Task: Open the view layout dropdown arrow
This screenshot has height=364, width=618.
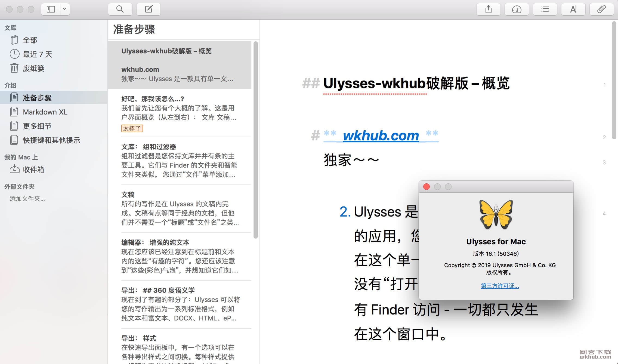Action: 65,9
